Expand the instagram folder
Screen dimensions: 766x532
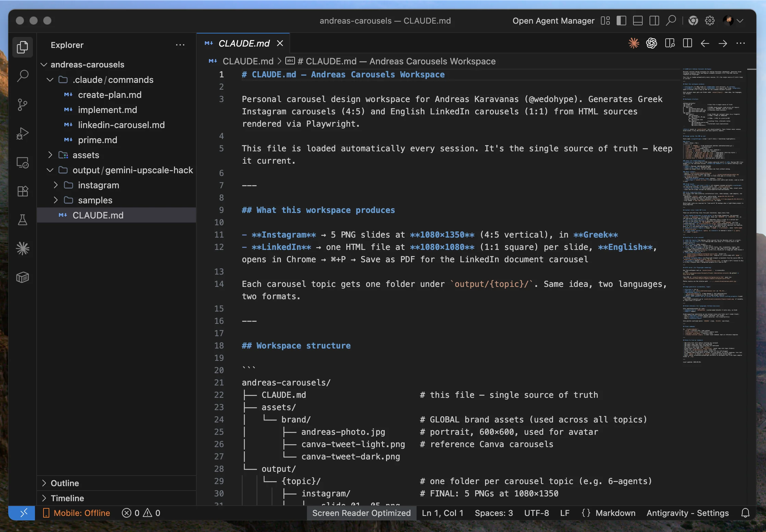(55, 185)
